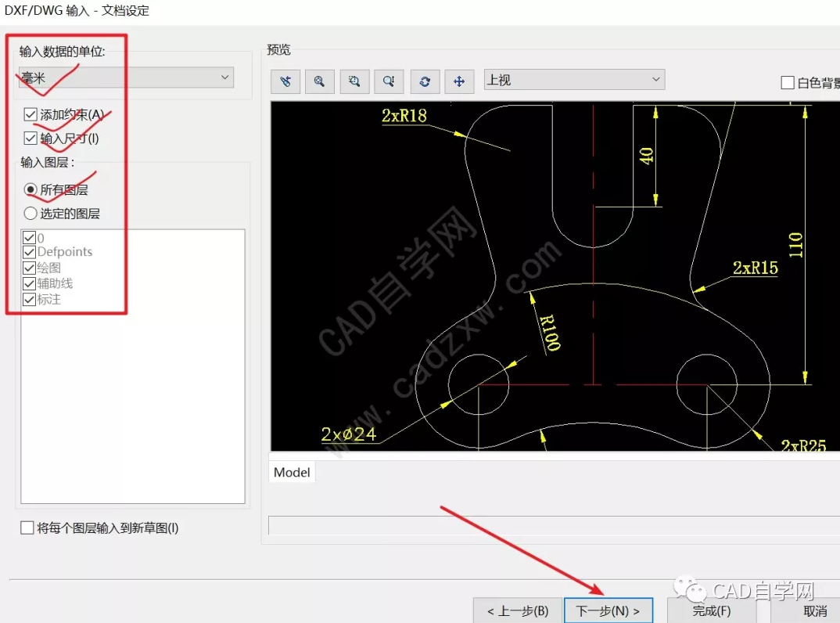Switch to the Model tab

click(x=292, y=473)
